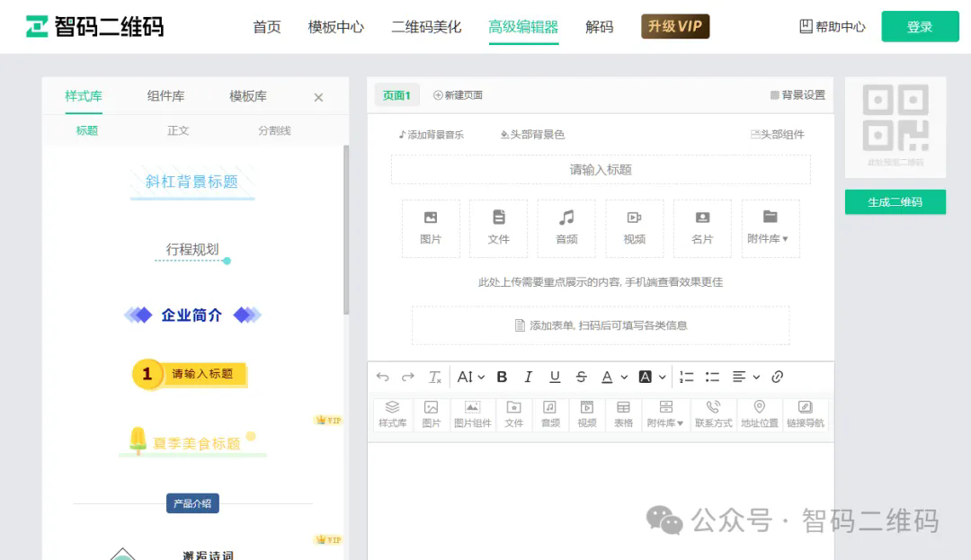Toggle italic text formatting
971x560 pixels.
pos(528,377)
